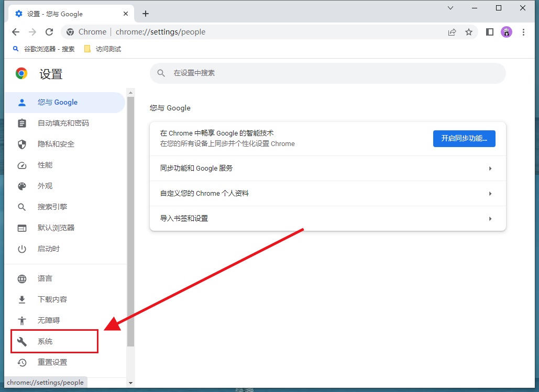
Task: Open 搜索引擎 settings section
Action: click(64, 207)
